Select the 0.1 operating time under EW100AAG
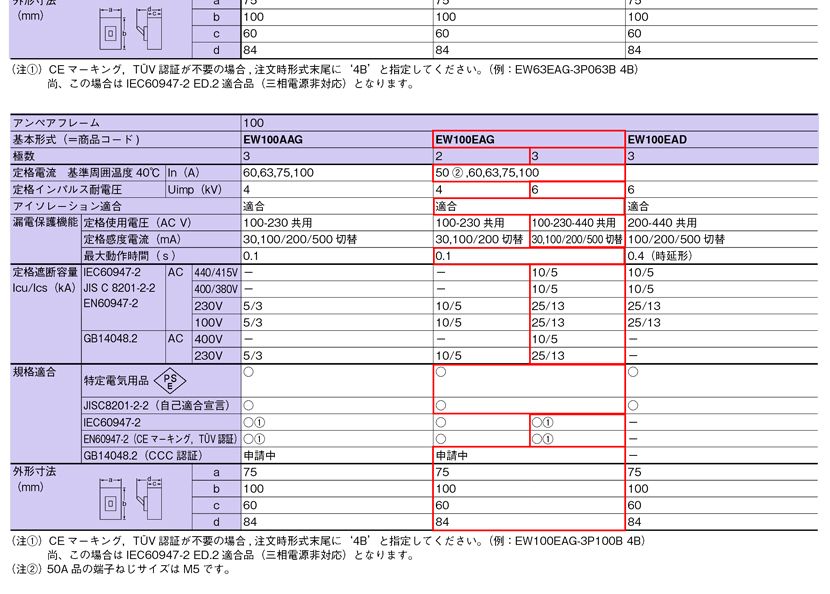Screen dimensions: 830x594 pyautogui.click(x=251, y=256)
